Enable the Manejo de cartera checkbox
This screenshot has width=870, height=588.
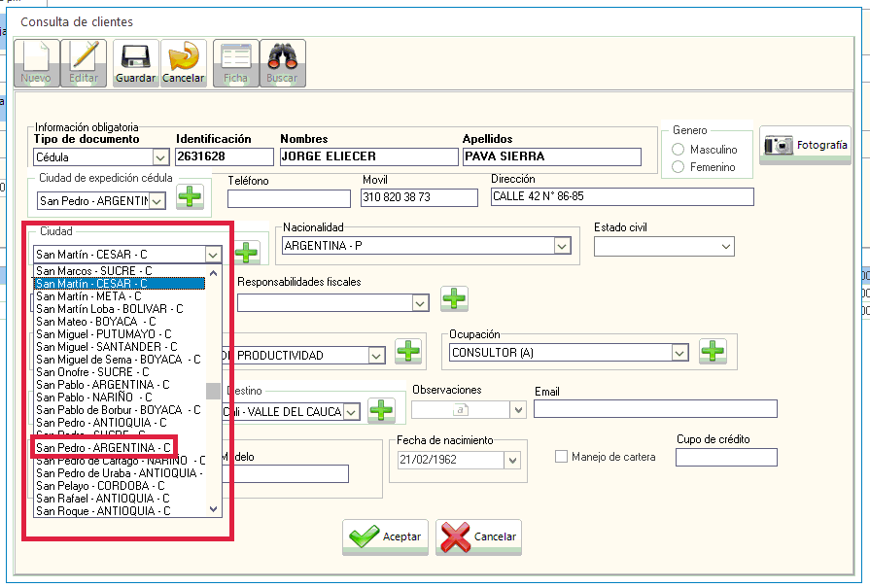coord(561,457)
